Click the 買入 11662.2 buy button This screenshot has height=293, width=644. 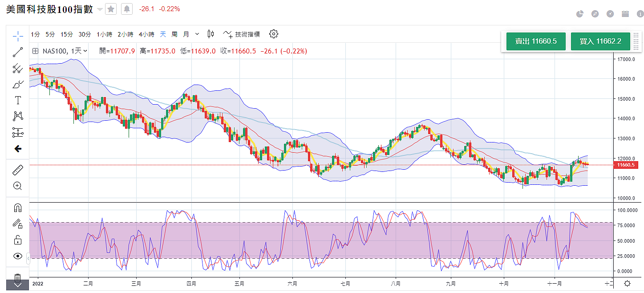coord(600,41)
